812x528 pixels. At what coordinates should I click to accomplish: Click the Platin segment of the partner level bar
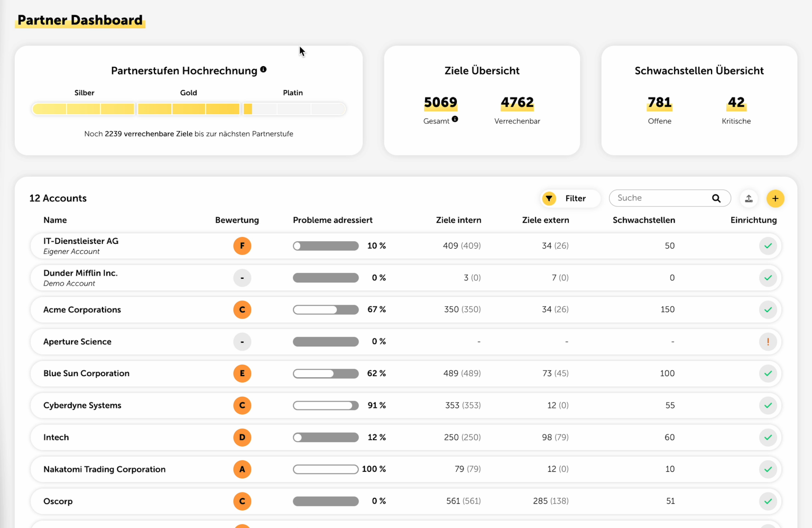coord(294,109)
